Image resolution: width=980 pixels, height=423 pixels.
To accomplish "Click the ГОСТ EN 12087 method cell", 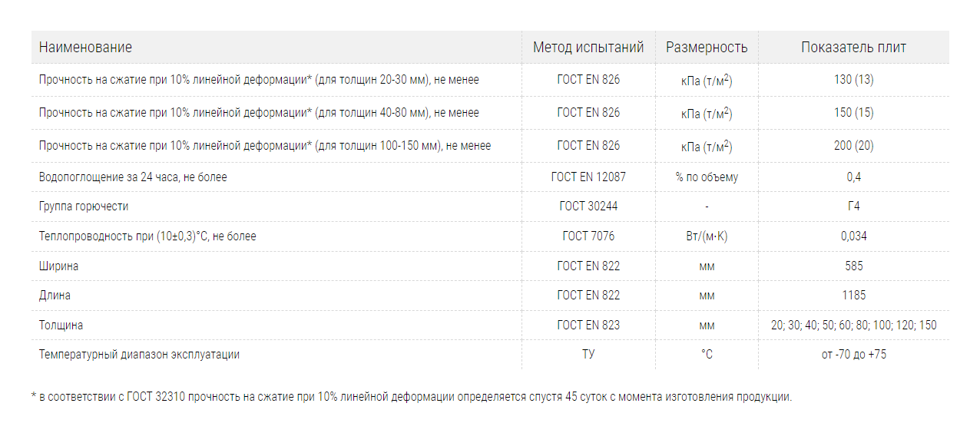I will point(588,177).
